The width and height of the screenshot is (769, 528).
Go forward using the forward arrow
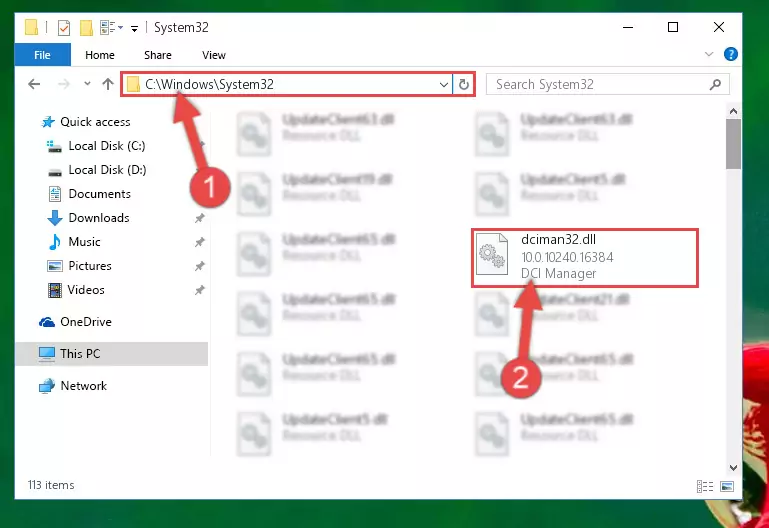[63, 84]
